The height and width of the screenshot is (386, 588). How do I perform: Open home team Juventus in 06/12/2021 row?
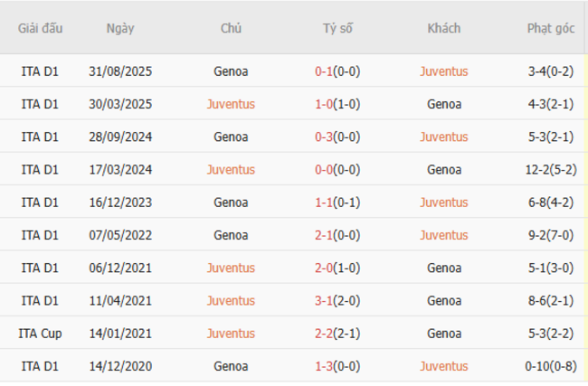click(231, 268)
